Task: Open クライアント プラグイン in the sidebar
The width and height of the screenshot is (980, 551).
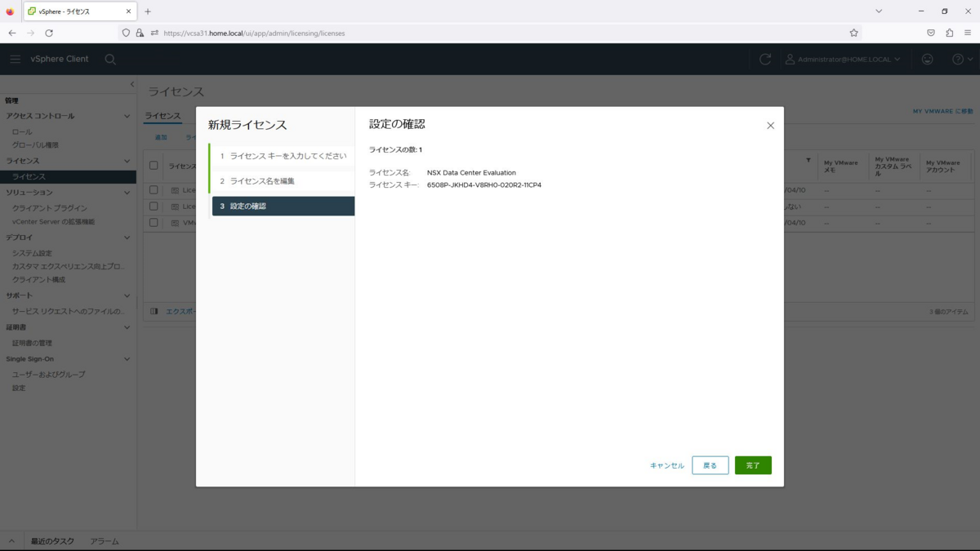Action: click(49, 208)
